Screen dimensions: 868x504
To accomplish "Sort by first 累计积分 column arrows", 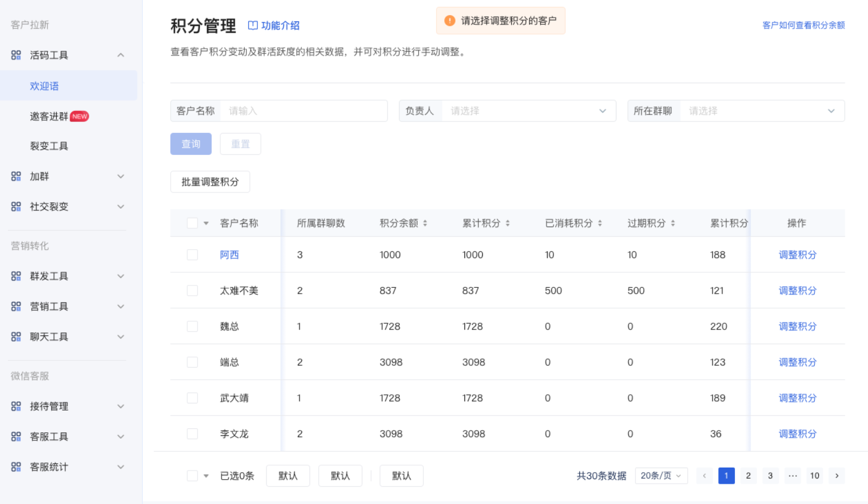I will tap(508, 223).
